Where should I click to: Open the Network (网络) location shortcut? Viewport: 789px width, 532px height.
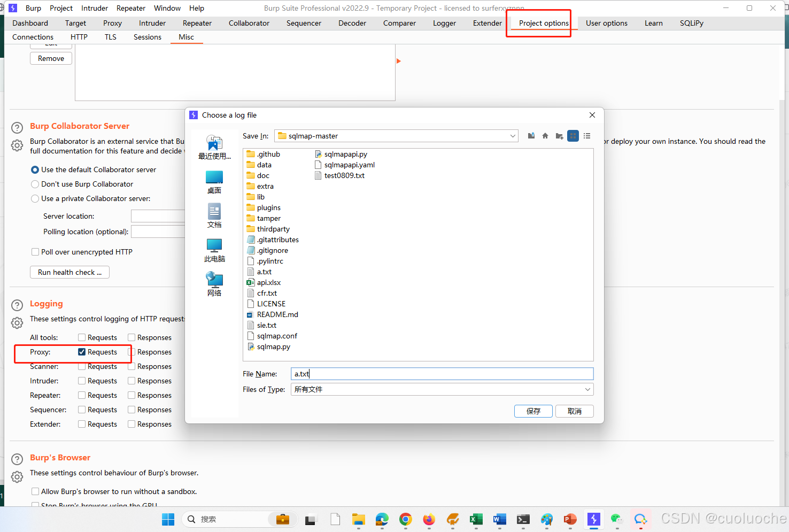point(214,284)
